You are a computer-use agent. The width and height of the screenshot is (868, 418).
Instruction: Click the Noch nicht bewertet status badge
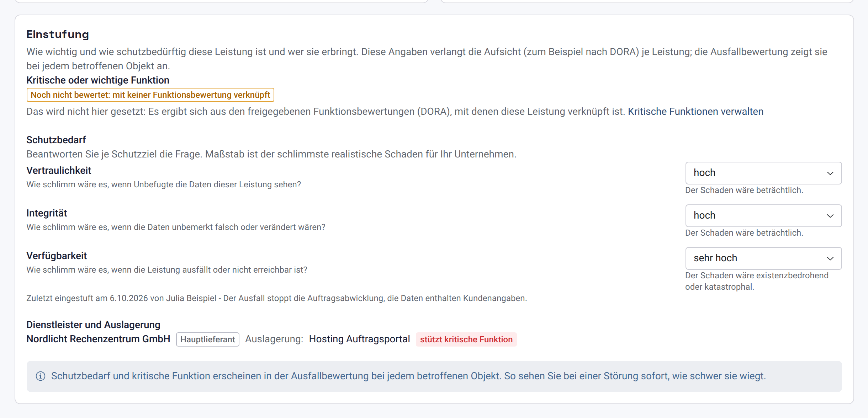[150, 95]
